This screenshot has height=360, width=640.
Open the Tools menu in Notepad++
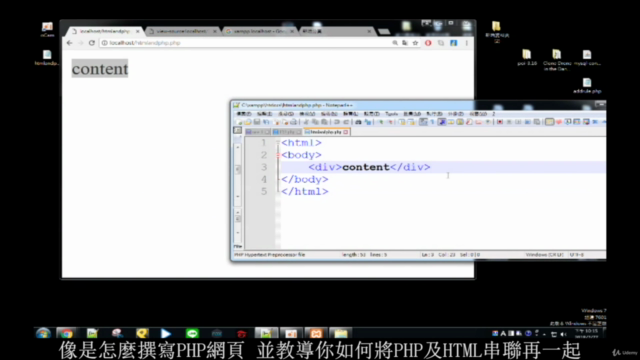click(x=392, y=114)
